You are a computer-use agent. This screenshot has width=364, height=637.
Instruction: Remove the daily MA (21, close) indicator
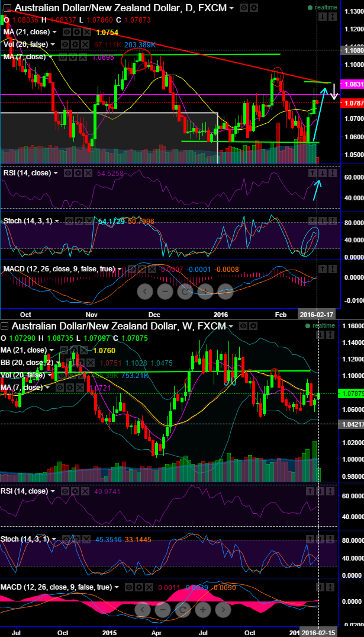pos(86,31)
